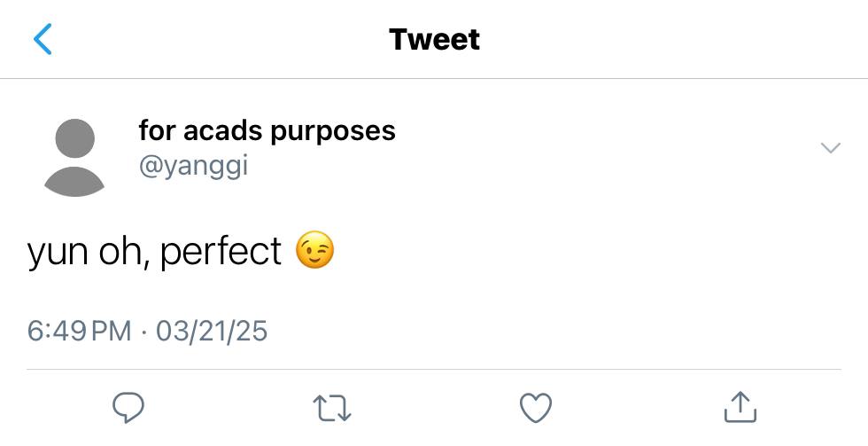The width and height of the screenshot is (868, 446).
Task: Open the 'for acads purposes' profile name
Action: [267, 130]
